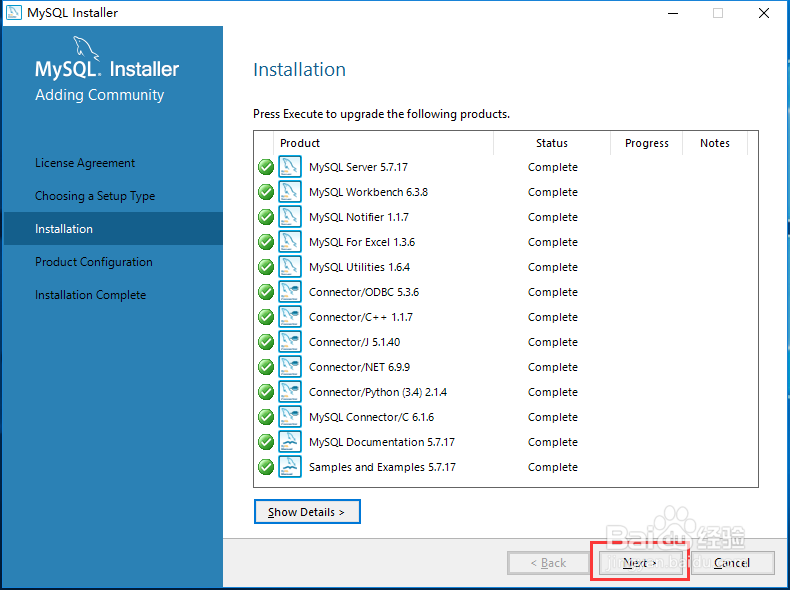Viewport: 790px width, 590px height.
Task: Sort by Status column header
Action: click(552, 143)
